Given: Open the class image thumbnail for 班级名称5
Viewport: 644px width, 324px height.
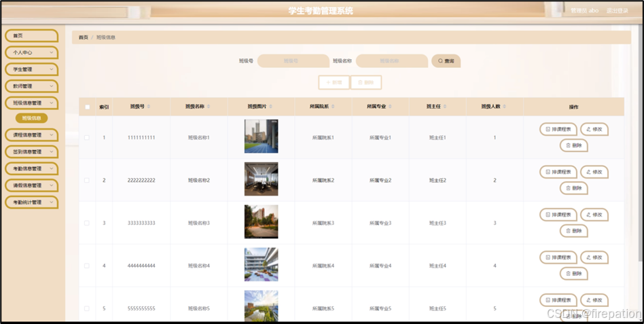Looking at the screenshot, I should [x=262, y=306].
